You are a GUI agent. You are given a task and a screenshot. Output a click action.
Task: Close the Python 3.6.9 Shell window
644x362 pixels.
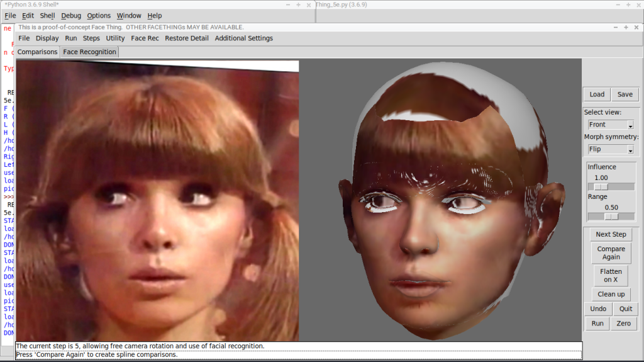point(309,5)
